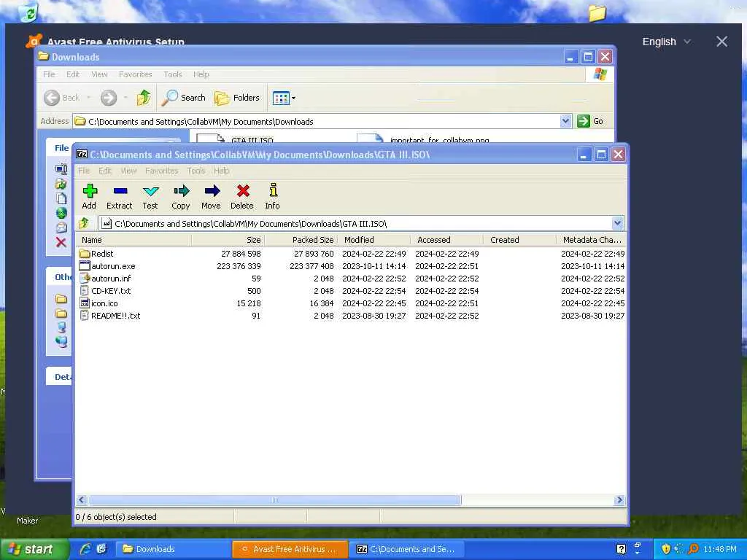
Task: Expand the Explorer address bar dropdown
Action: click(x=565, y=121)
